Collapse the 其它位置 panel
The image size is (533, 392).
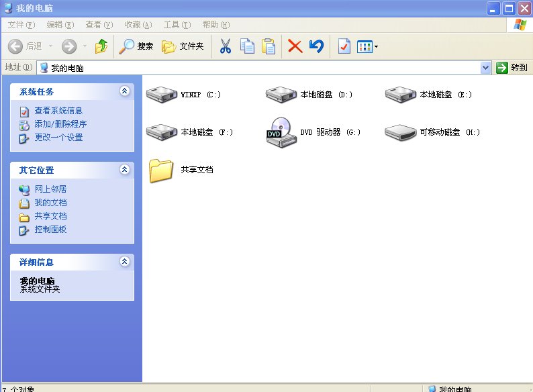124,169
